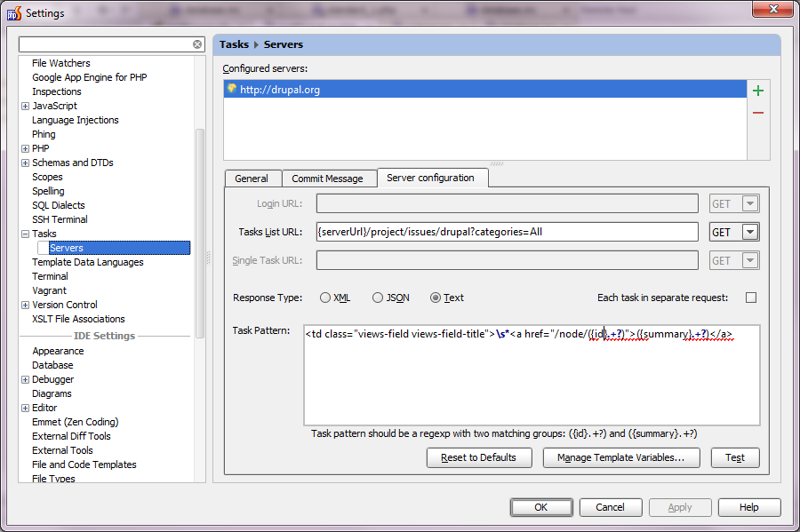Expand the Version Control node
Viewport: 800px width, 532px height.
point(25,306)
